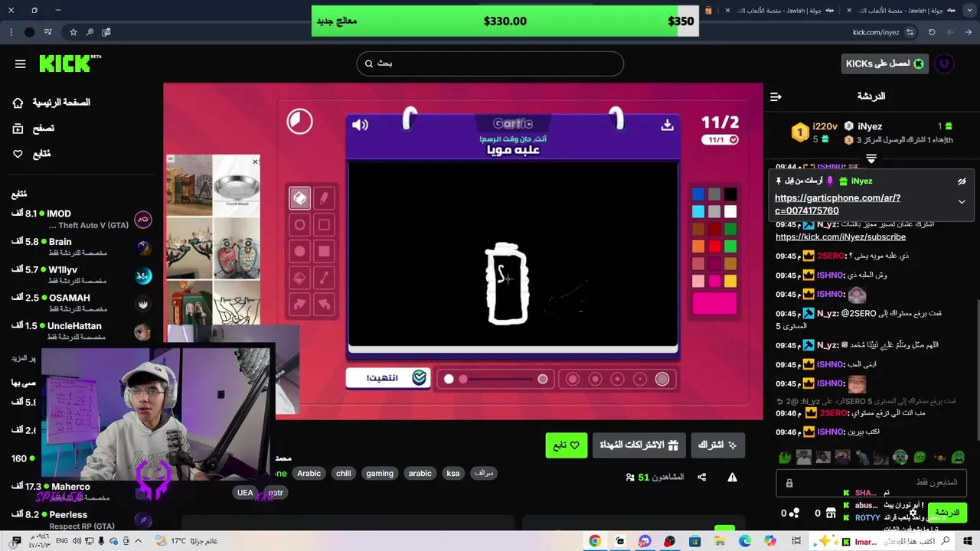The image size is (980, 551).
Task: Expand the chat leaderboard arrow
Action: [871, 158]
